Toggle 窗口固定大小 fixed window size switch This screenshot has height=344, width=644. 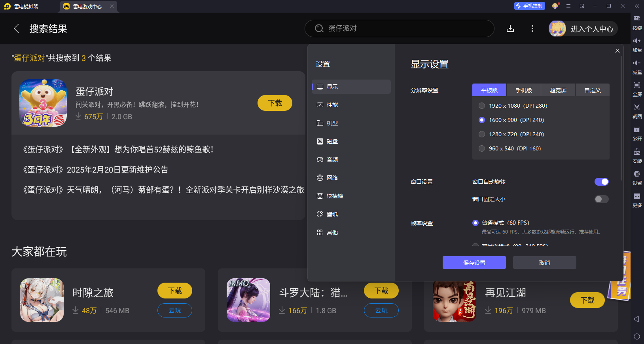tap(602, 199)
